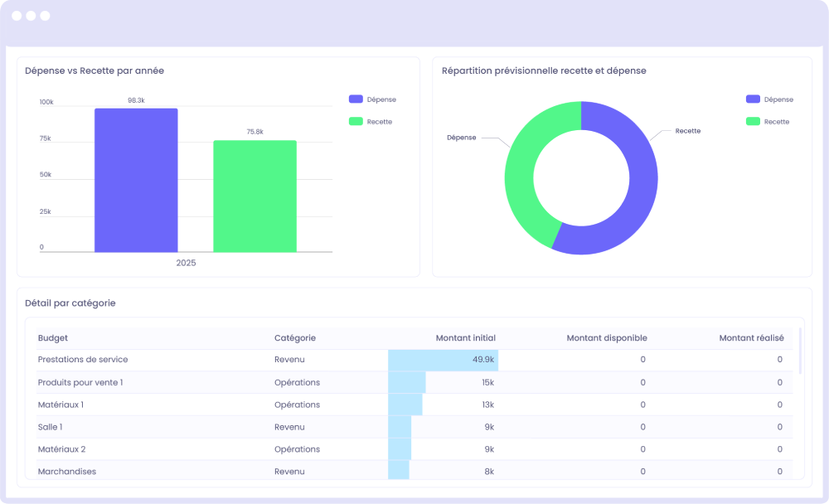Click the Recette legend swatch on donut chart
Screen dimensions: 829x504
(752, 121)
